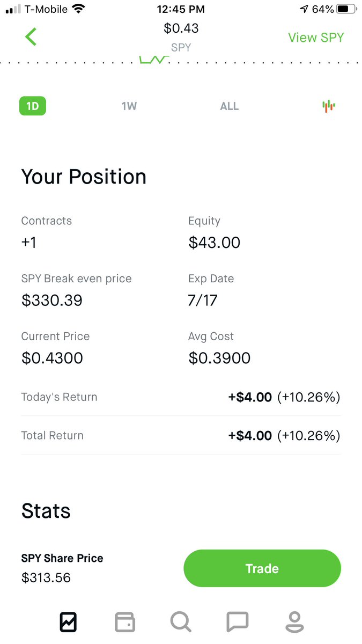Tap the Total Return row
This screenshot has height=644, width=362.
tap(181, 435)
